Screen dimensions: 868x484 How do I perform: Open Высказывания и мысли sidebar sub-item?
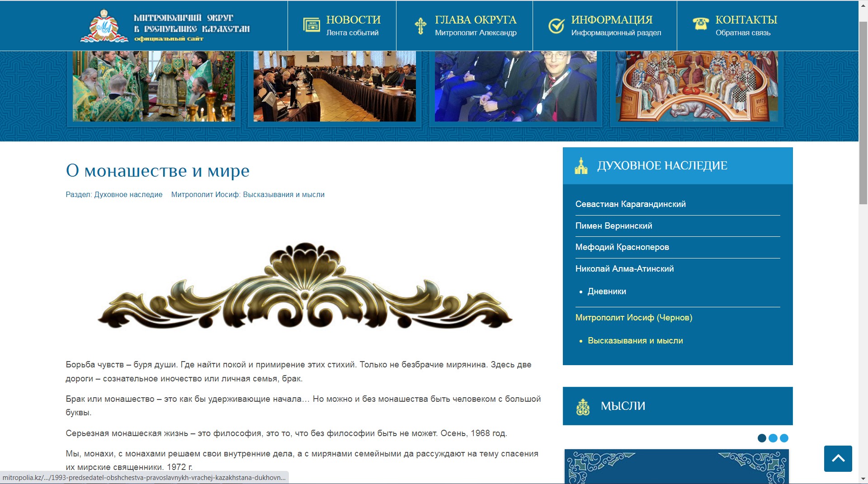[635, 341]
